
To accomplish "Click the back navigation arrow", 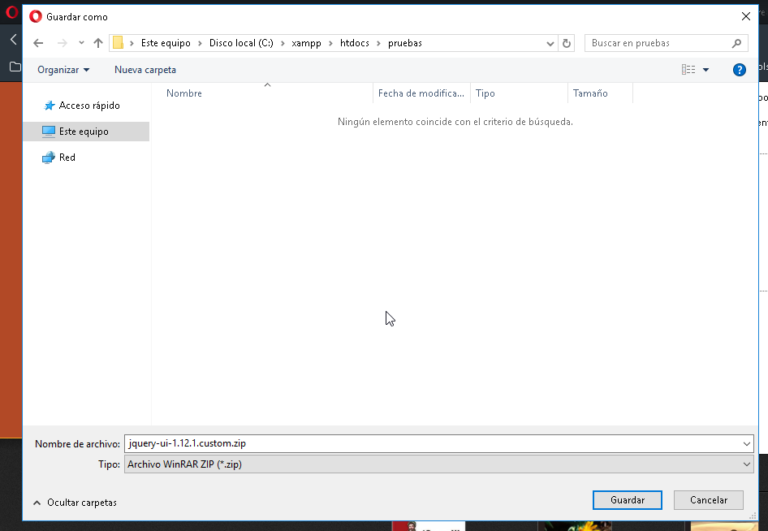I will (x=38, y=43).
